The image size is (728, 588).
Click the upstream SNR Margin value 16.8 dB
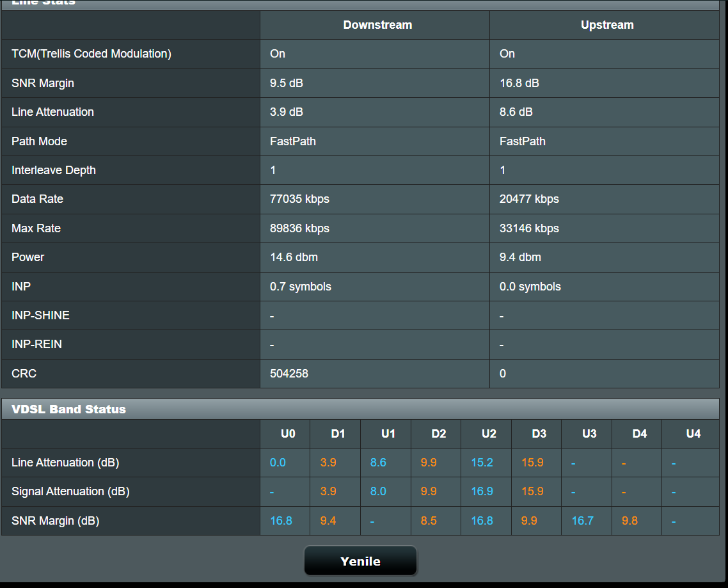[519, 83]
